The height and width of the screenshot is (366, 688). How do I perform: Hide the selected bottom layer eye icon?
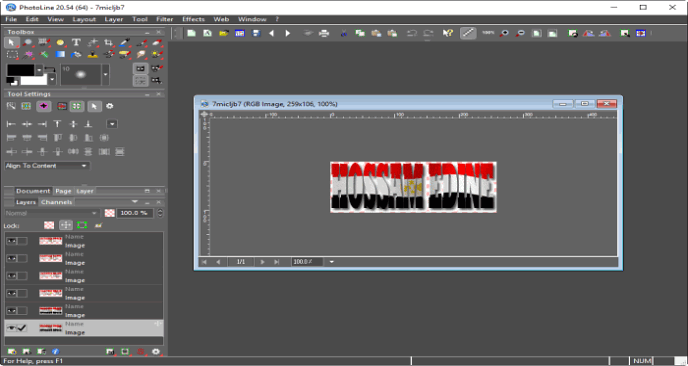[11, 328]
